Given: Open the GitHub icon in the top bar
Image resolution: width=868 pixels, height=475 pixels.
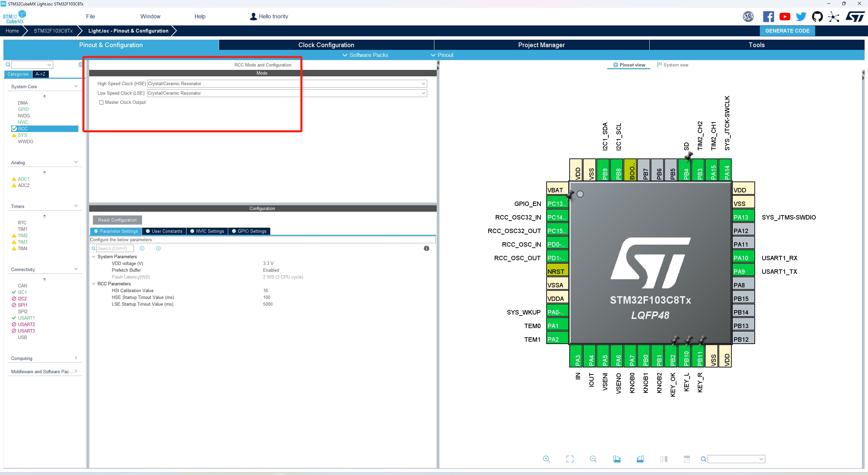Looking at the screenshot, I should click(x=817, y=17).
